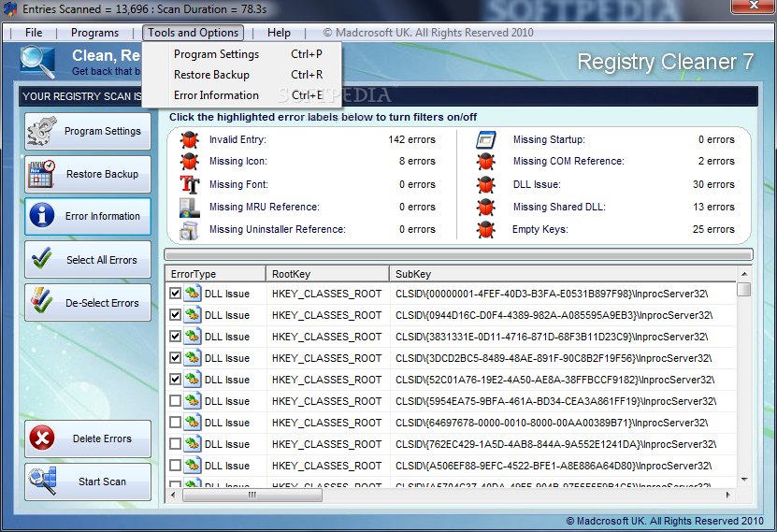Uncheck the 3831331E DLL Issue row
Screen dimensions: 777x532
(x=175, y=337)
